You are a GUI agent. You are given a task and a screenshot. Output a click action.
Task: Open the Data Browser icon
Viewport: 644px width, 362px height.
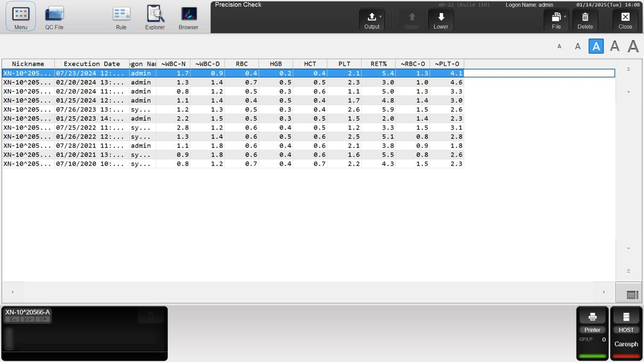click(x=189, y=16)
